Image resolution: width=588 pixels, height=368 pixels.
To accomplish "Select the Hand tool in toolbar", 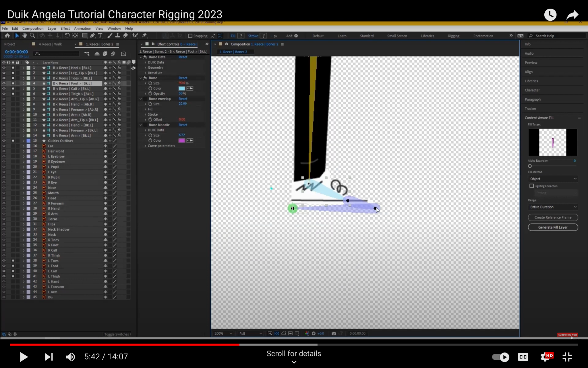I will [x=25, y=35].
